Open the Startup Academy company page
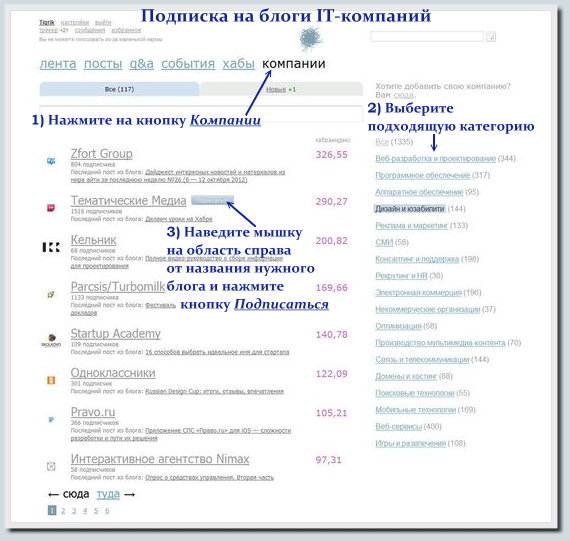Screen dimensions: 570x541 click(x=116, y=334)
